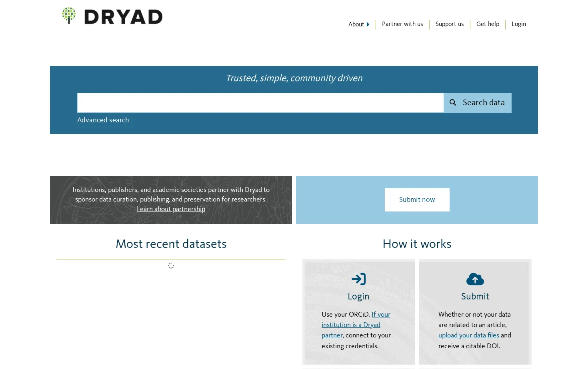Follow the Learn about partnership link
Screen dimensions: 588x369
(171, 209)
